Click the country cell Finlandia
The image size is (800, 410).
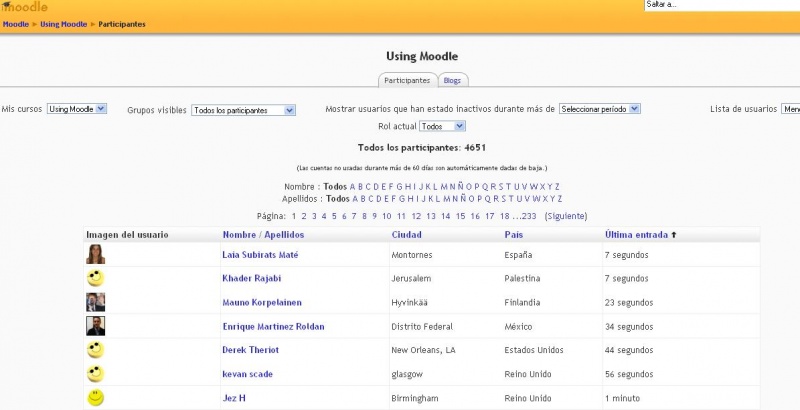(522, 302)
